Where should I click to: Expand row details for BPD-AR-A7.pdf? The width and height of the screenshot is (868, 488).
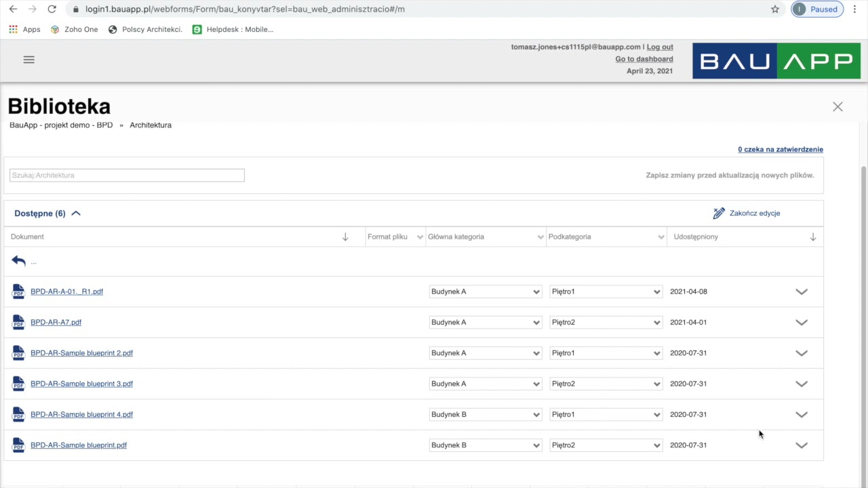coord(802,323)
